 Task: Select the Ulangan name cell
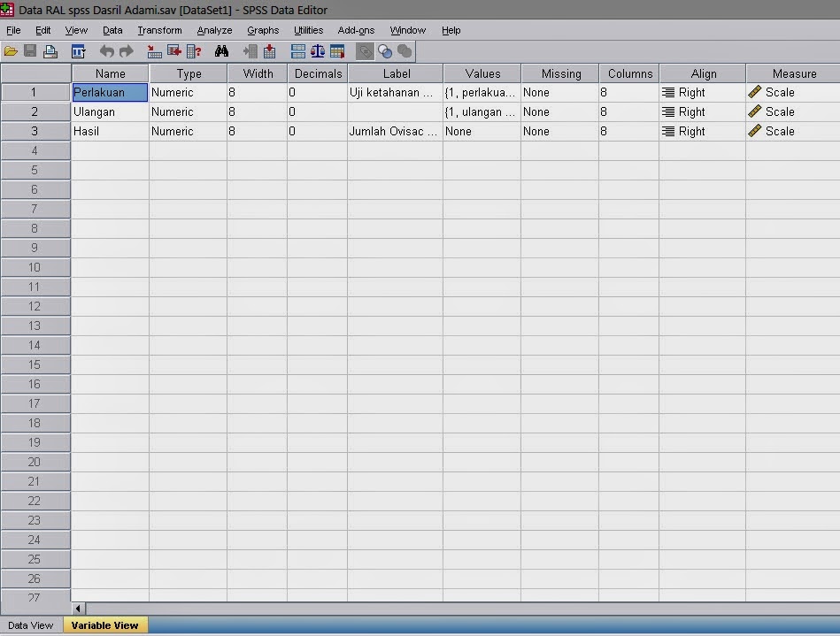tap(111, 111)
